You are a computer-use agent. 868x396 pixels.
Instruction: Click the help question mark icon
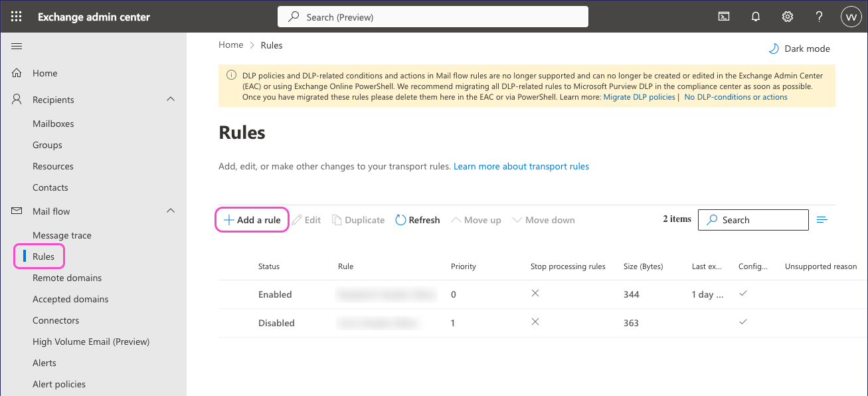coord(820,17)
